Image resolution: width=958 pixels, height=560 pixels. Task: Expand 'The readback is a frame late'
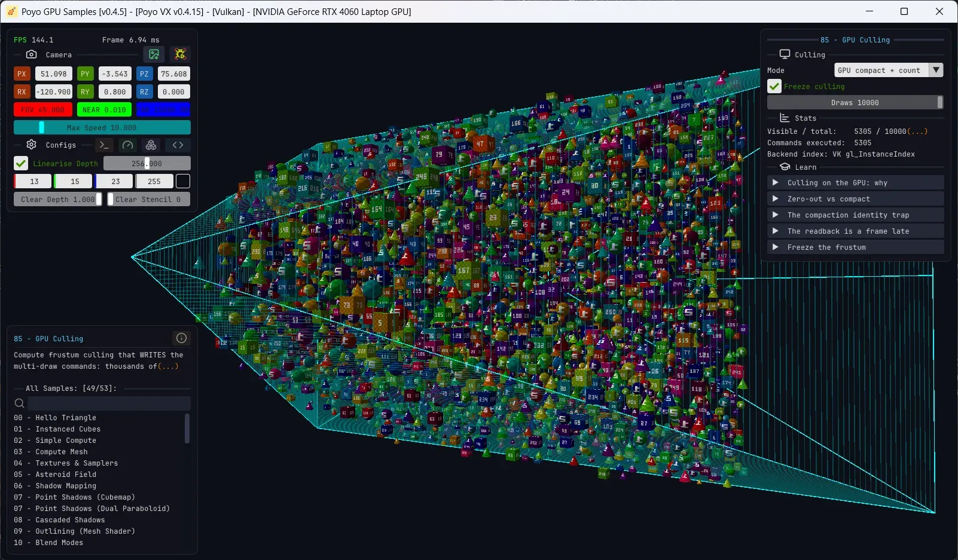pyautogui.click(x=855, y=231)
